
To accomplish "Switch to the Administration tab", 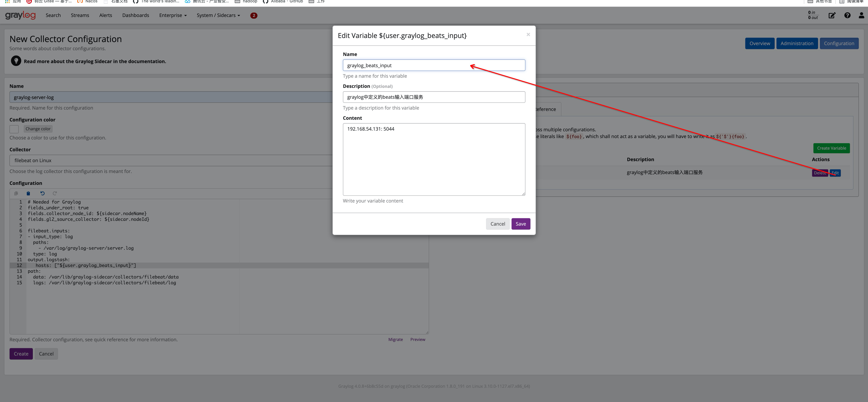I will 797,43.
